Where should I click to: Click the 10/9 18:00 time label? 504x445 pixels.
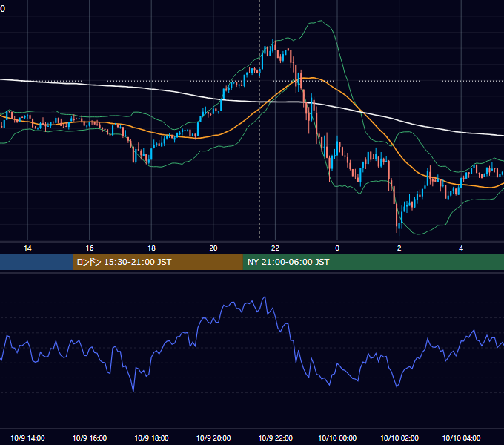tap(151, 438)
